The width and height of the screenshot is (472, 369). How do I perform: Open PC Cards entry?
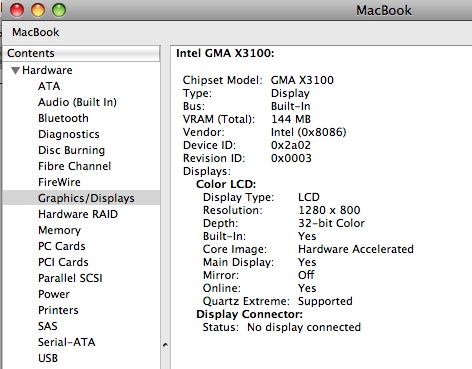click(62, 246)
